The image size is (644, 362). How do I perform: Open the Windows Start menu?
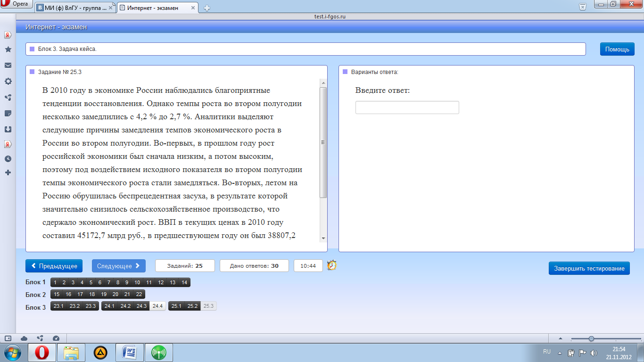coord(13,353)
